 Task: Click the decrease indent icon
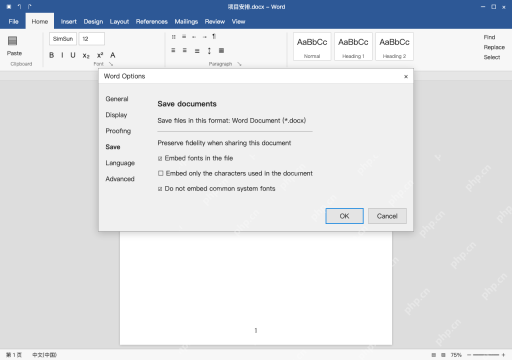[x=194, y=37]
